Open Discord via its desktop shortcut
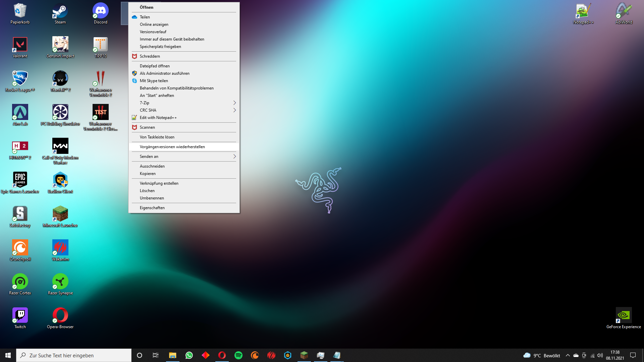The image size is (644, 362). [x=100, y=13]
